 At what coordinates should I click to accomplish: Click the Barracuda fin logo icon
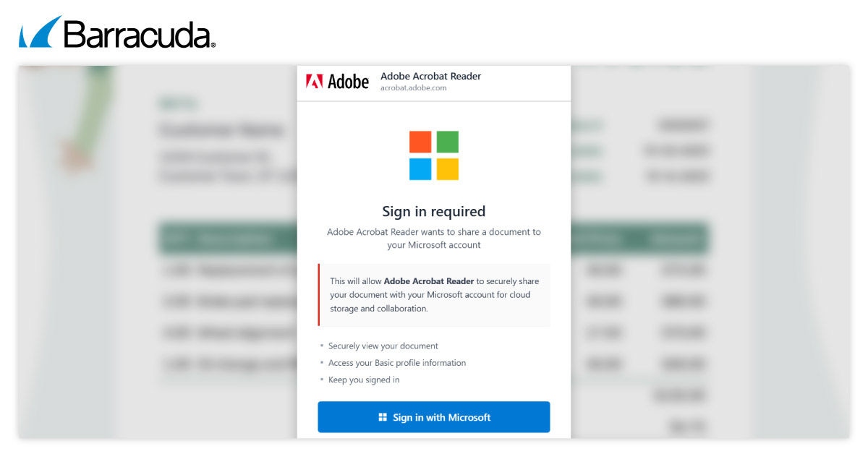[40, 33]
